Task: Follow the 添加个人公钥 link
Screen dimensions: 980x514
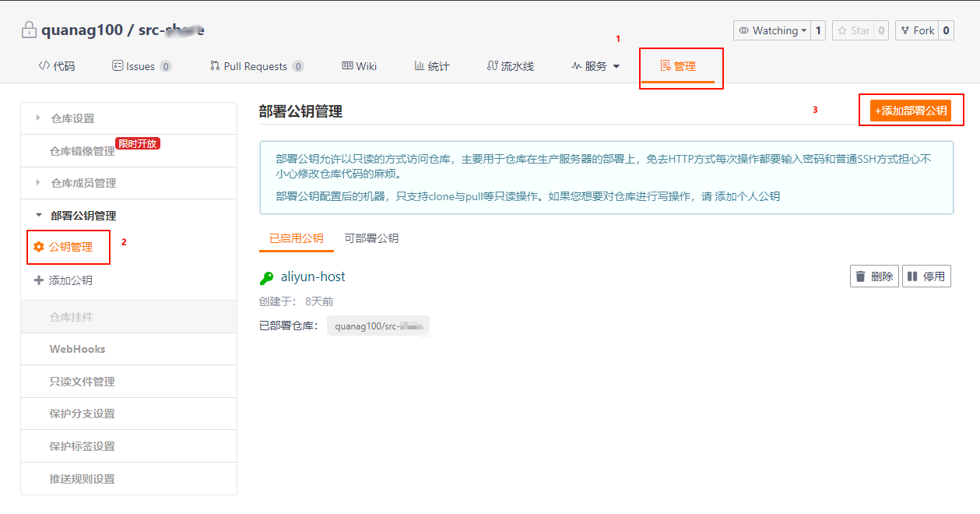Action: [x=747, y=196]
